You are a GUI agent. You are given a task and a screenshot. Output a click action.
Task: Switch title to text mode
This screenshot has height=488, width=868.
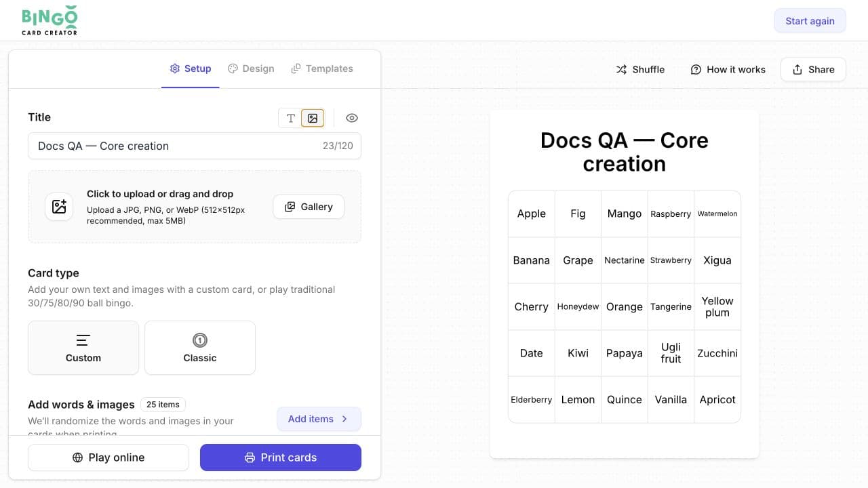(x=290, y=118)
